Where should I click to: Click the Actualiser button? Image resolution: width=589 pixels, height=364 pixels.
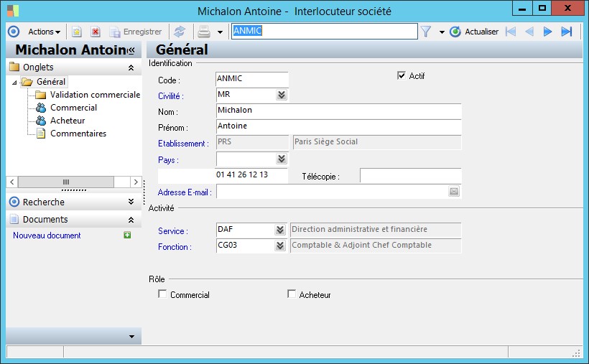(x=474, y=32)
